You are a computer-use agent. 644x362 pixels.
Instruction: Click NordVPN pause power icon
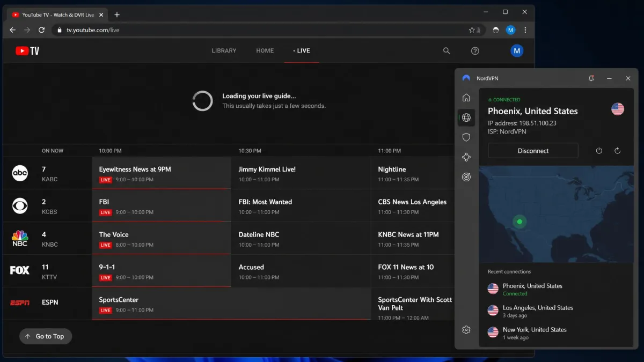(x=599, y=151)
